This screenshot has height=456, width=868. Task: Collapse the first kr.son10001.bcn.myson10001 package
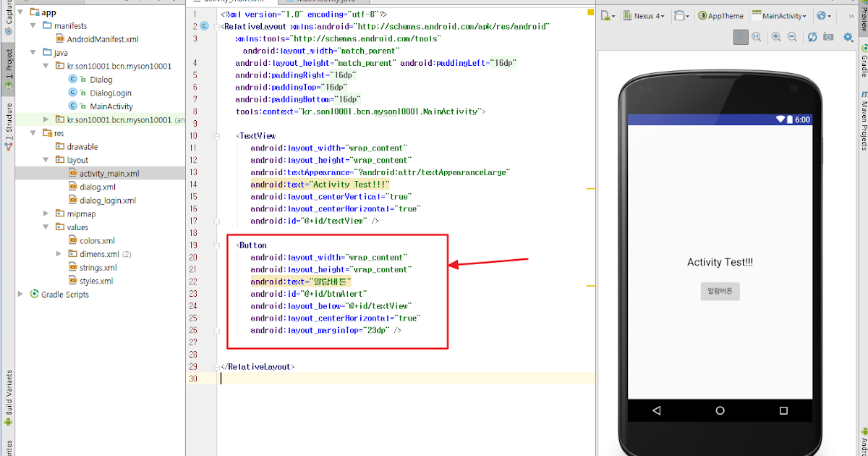(x=47, y=66)
